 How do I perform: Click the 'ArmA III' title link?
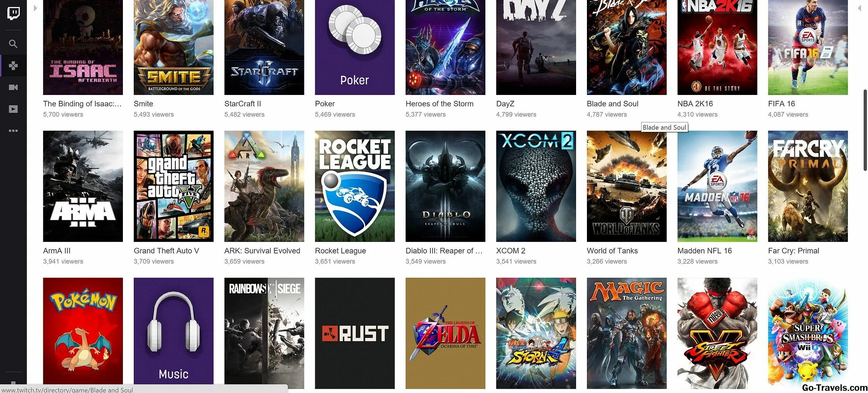(57, 251)
